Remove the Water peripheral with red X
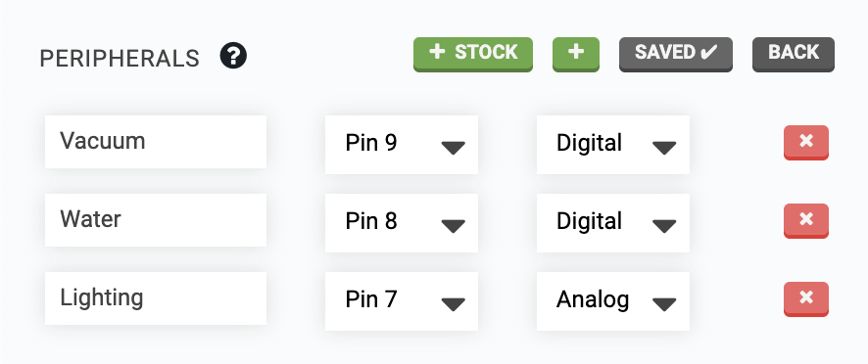The width and height of the screenshot is (868, 364). point(806,221)
